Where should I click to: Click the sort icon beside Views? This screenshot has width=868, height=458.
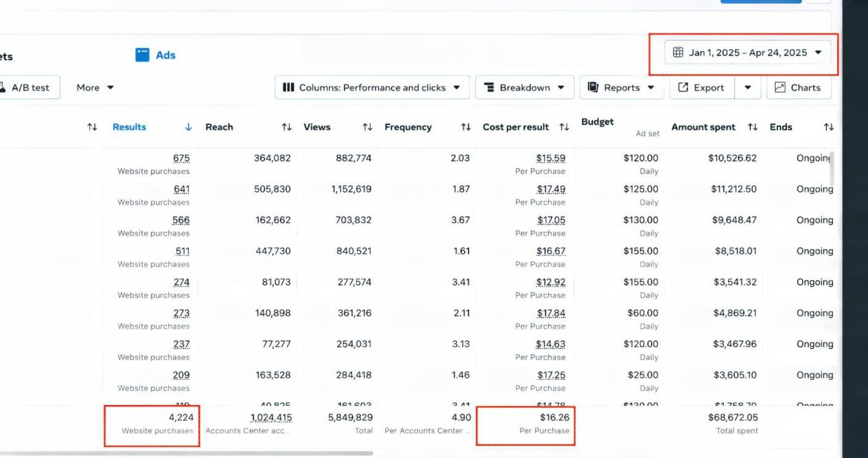(367, 127)
